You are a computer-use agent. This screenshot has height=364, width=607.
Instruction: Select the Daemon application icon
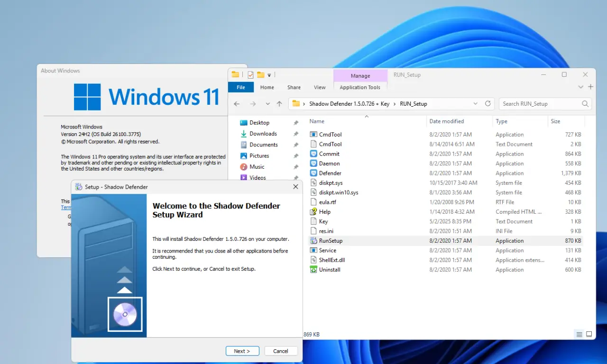[313, 164]
